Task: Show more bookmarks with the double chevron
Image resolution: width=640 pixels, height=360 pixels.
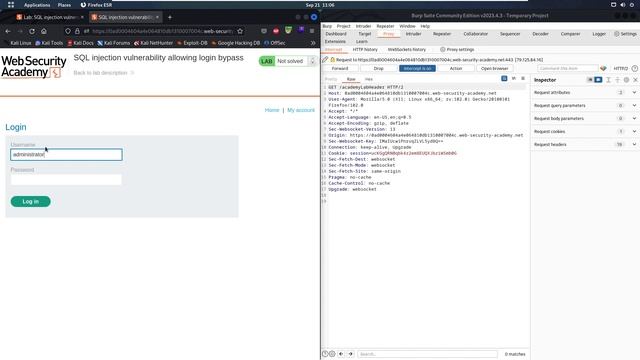Action: point(313,42)
